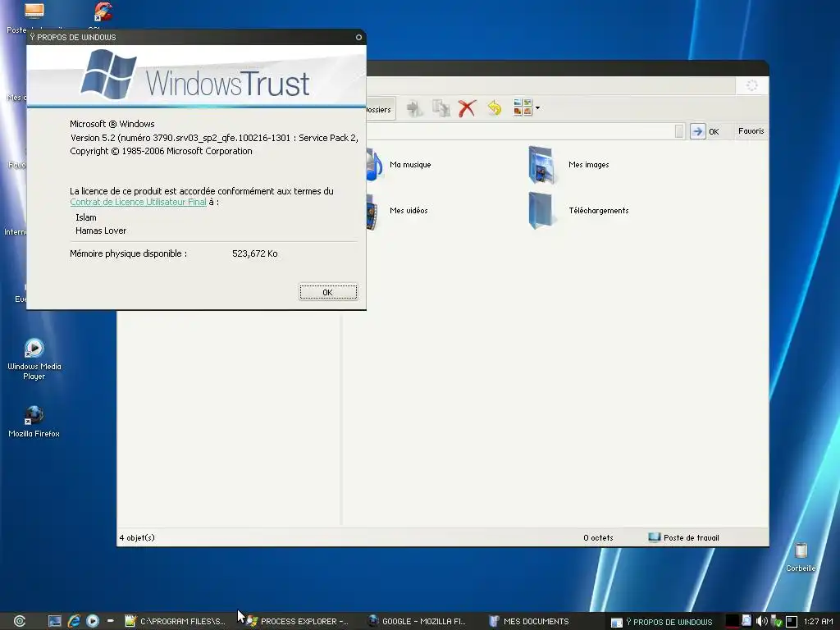Select the Mozilla Firefox desktop shortcut
Viewport: 840px width, 630px height.
[x=34, y=422]
